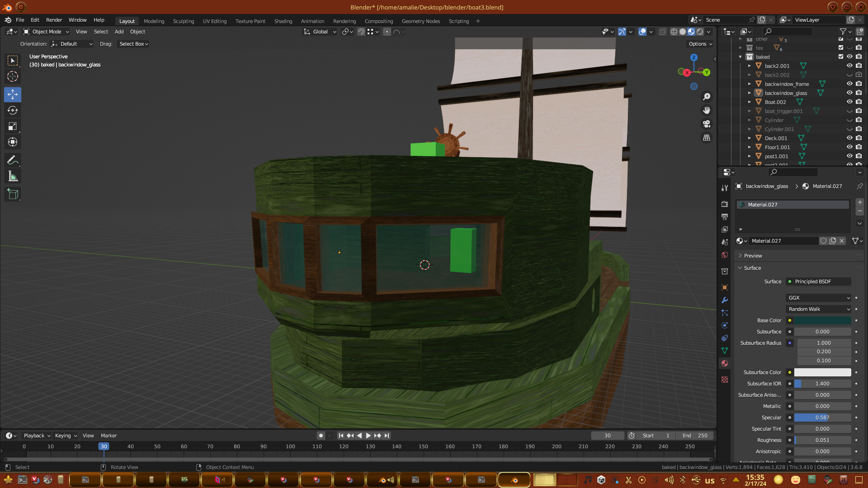Switch to the Shading workspace tab
The width and height of the screenshot is (868, 488).
[x=283, y=21]
